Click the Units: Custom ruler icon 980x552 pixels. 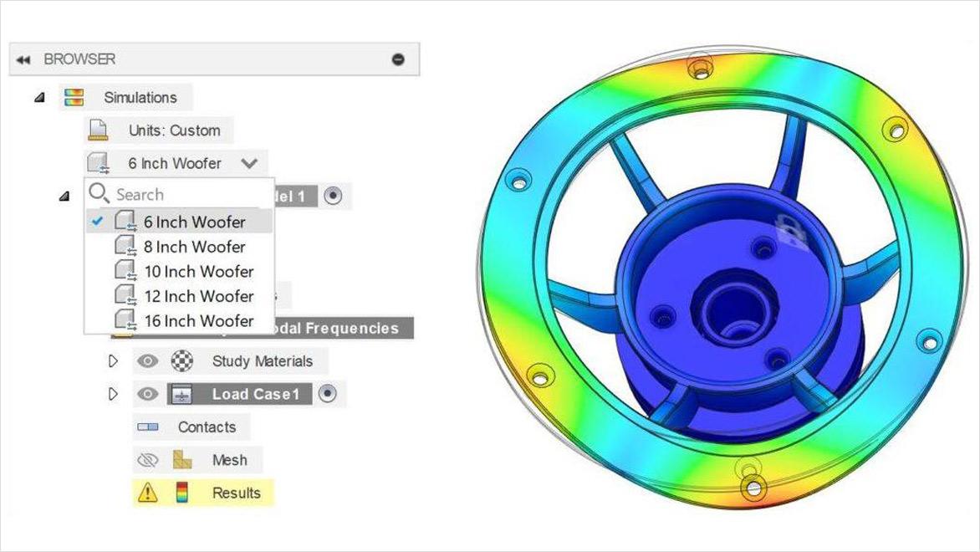(x=99, y=130)
